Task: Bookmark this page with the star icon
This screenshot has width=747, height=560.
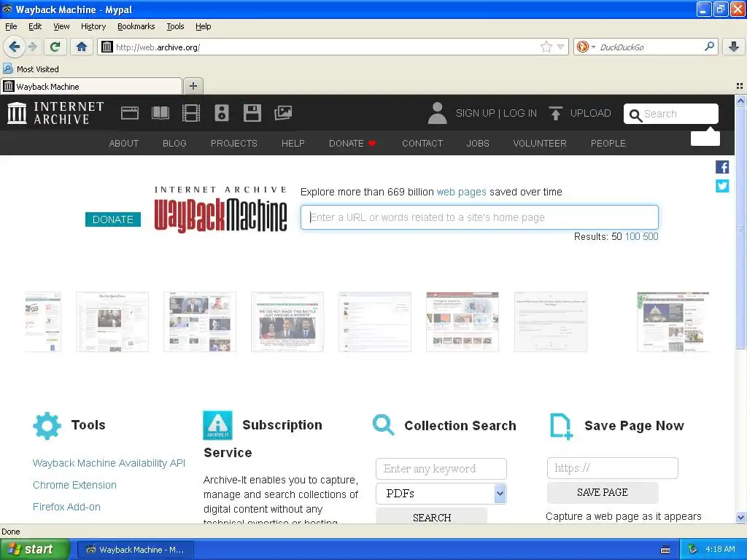Action: tap(546, 47)
